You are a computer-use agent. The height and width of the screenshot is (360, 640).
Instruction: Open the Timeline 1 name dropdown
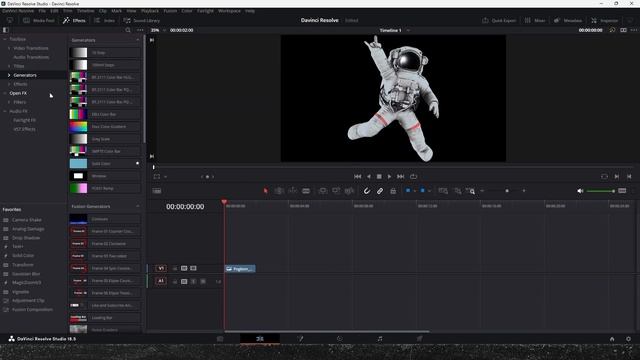[x=408, y=30]
